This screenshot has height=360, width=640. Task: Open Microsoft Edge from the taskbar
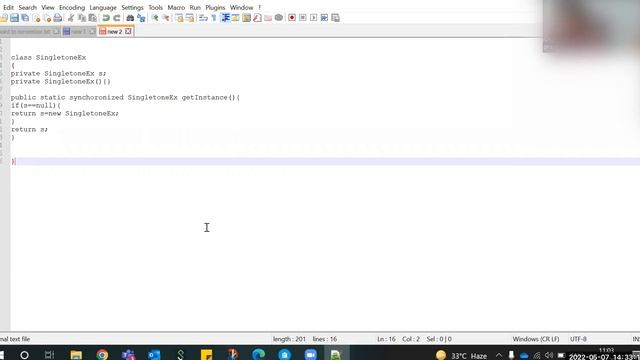[258, 355]
